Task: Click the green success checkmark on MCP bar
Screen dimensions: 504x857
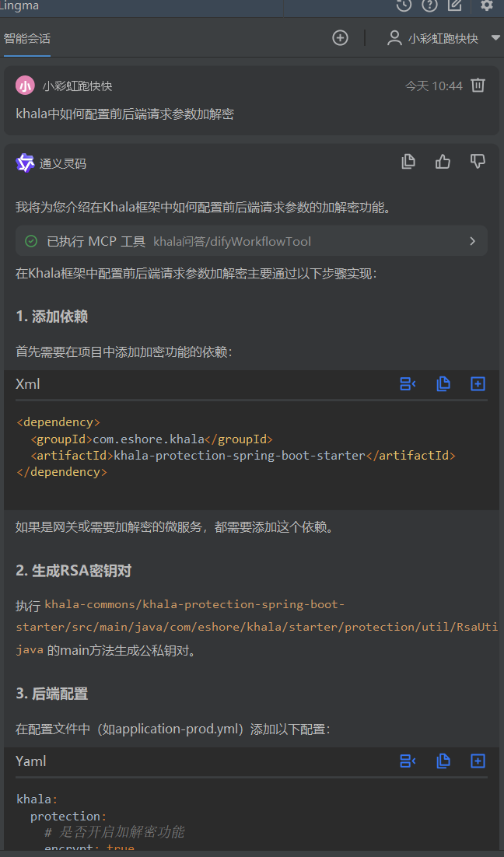Action: tap(31, 241)
